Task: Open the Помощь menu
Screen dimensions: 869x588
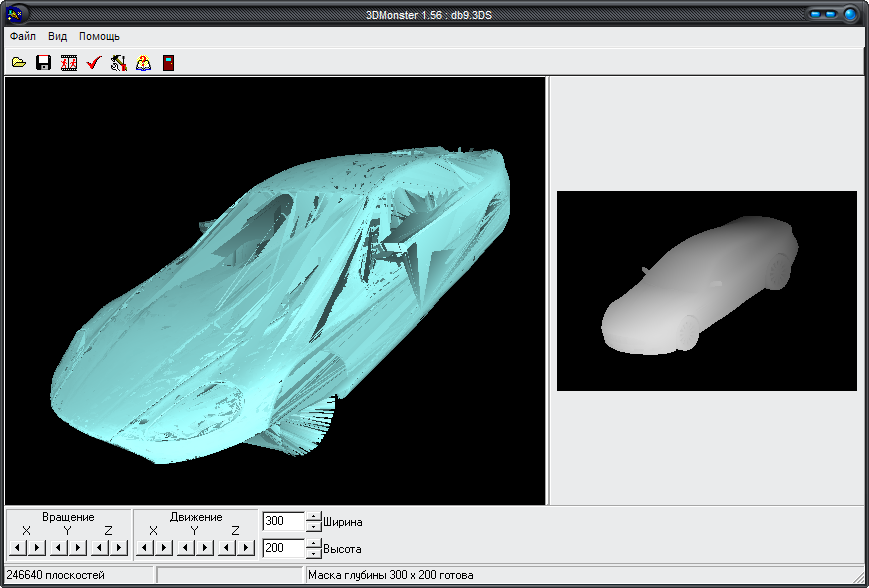Action: coord(100,36)
